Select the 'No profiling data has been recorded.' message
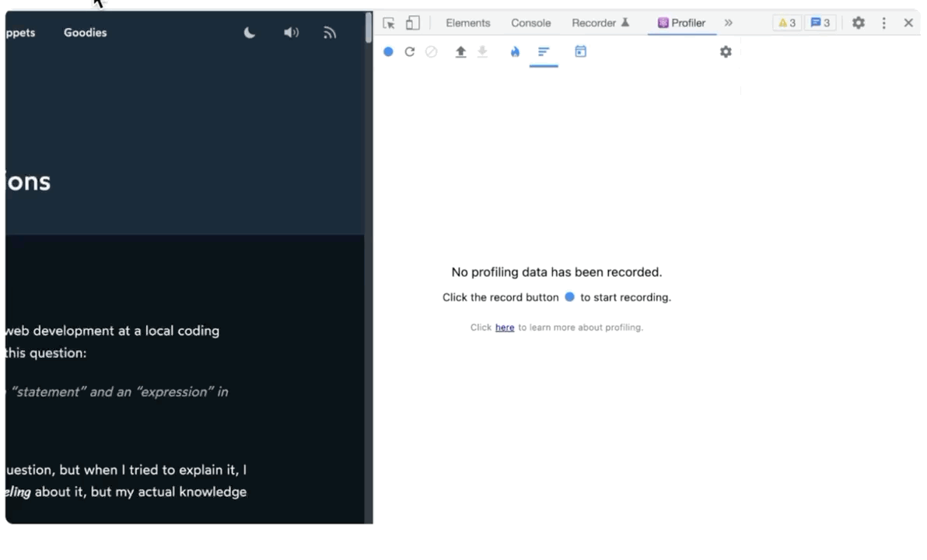 [x=556, y=272]
